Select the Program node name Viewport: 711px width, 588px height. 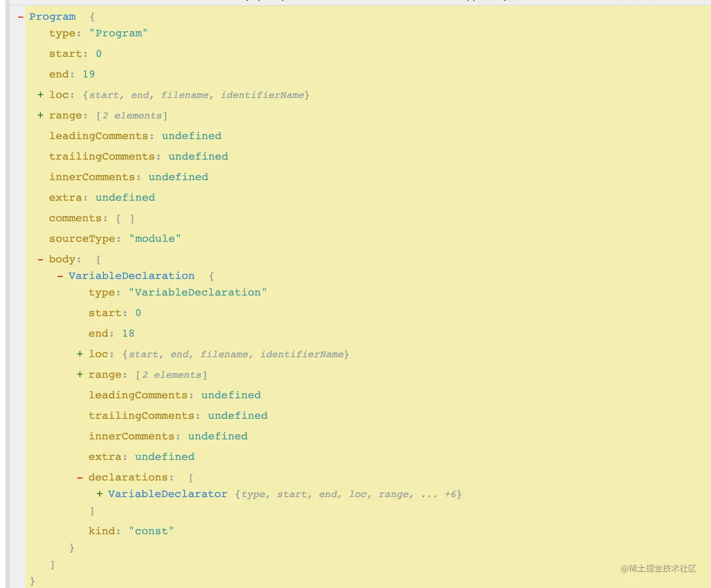coord(52,17)
